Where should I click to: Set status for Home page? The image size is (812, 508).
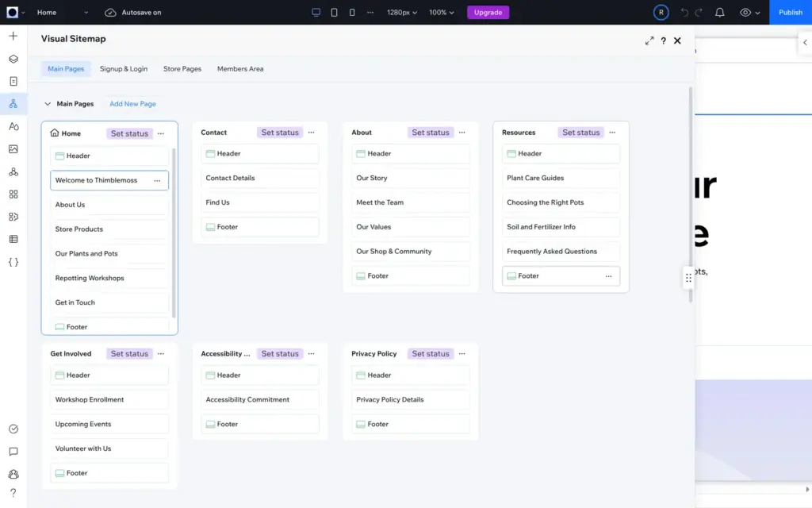coord(129,133)
